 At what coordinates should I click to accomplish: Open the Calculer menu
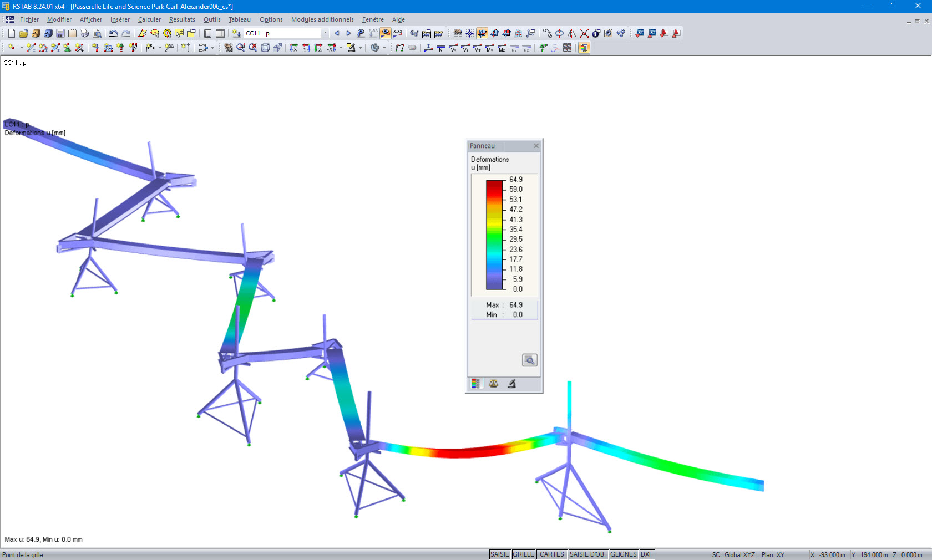pyautogui.click(x=149, y=19)
